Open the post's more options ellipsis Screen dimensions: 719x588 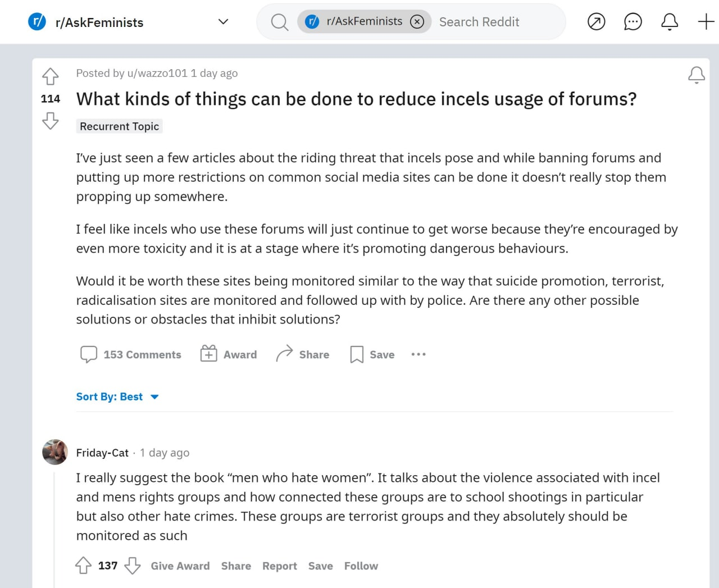point(418,354)
